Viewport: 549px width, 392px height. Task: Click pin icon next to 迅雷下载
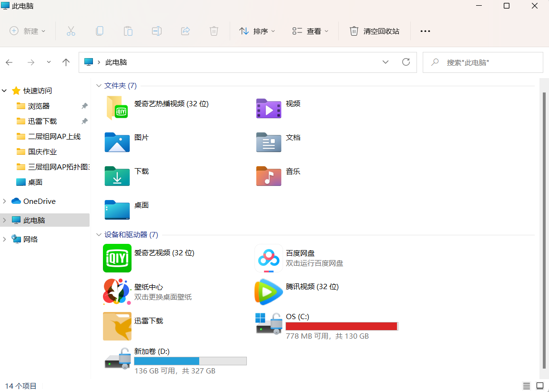click(84, 121)
